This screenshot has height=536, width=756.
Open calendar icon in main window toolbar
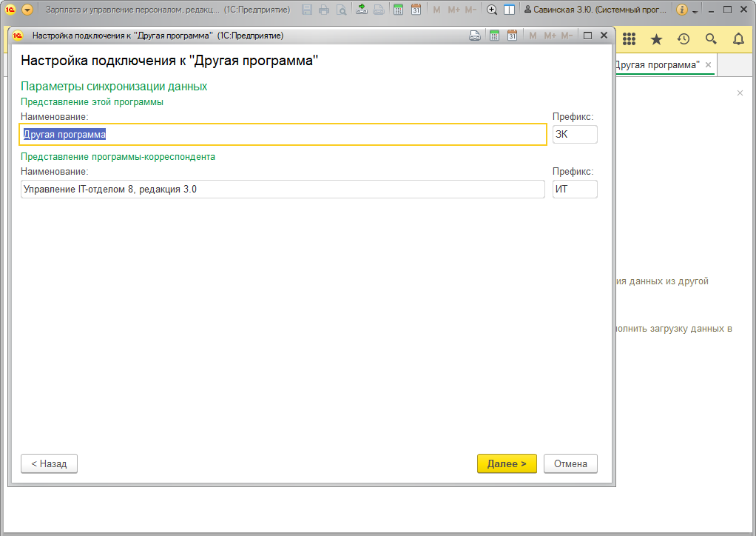[x=416, y=10]
